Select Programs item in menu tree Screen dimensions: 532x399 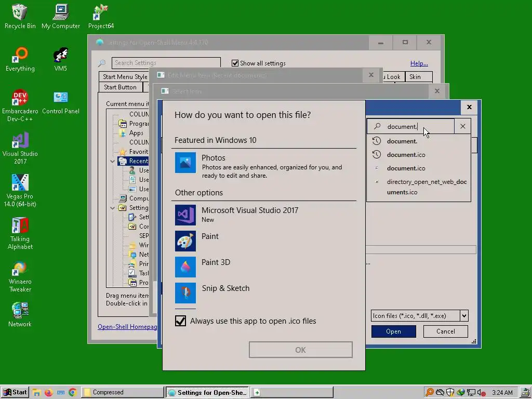tap(134, 124)
